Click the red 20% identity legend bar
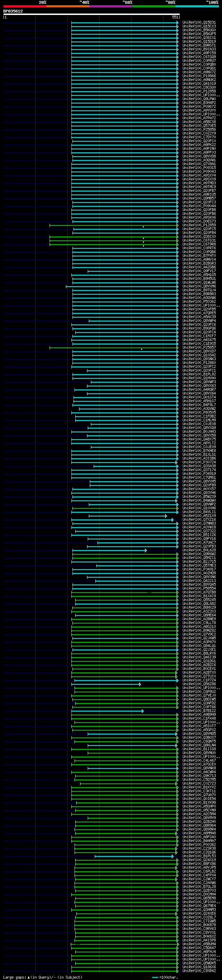Screen dimensions: 222x980 [25, 6]
